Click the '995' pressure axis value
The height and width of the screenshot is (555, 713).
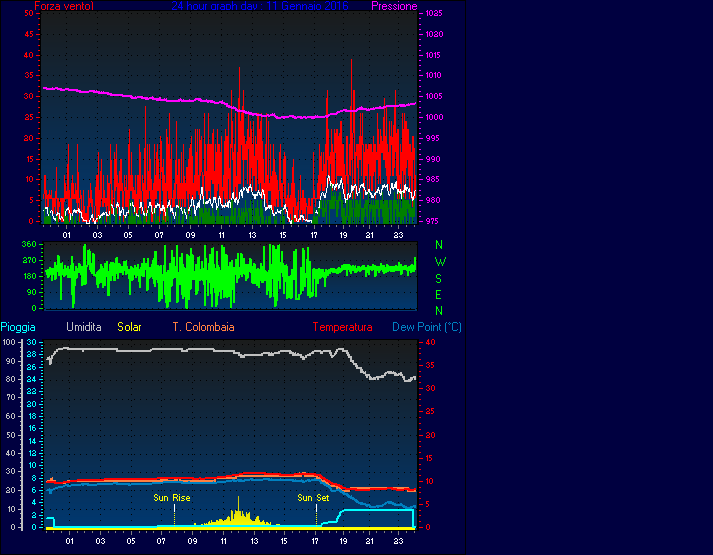tap(432, 138)
